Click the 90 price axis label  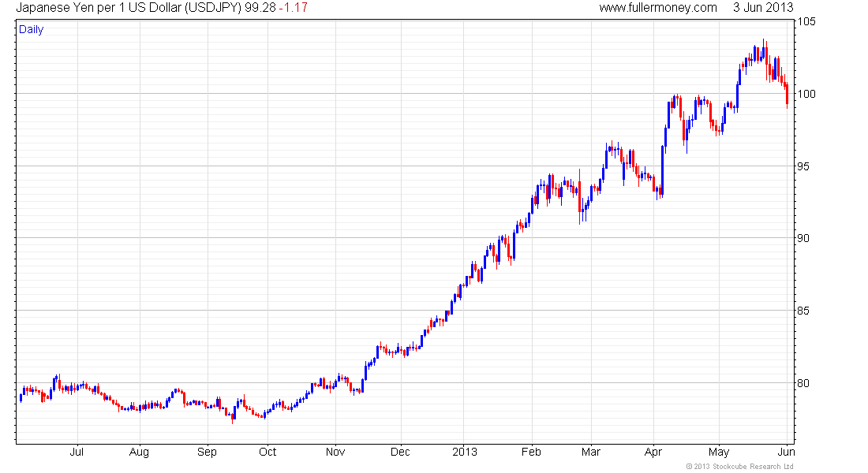click(803, 238)
